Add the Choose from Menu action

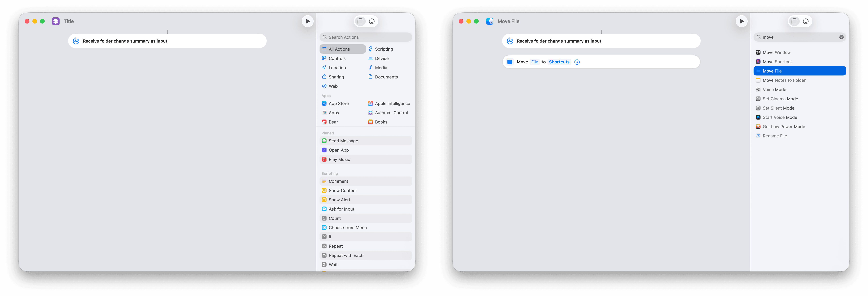click(347, 228)
